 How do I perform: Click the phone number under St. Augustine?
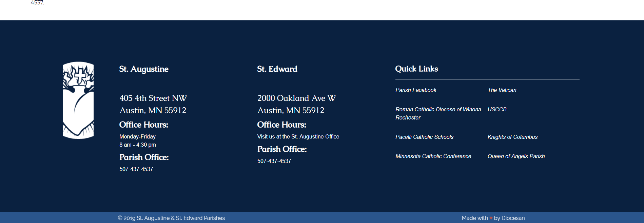[x=136, y=169]
